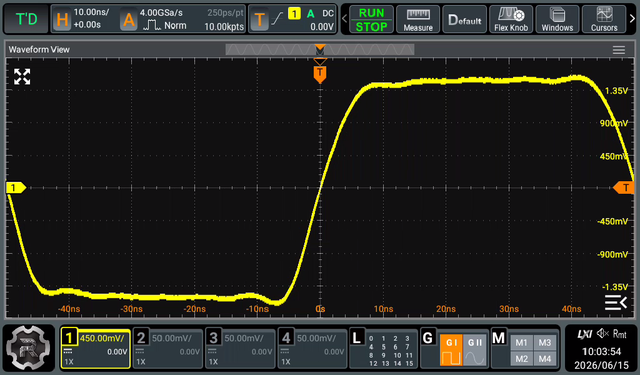Image resolution: width=640 pixels, height=375 pixels.
Task: Open Math M label
Action: click(x=499, y=338)
